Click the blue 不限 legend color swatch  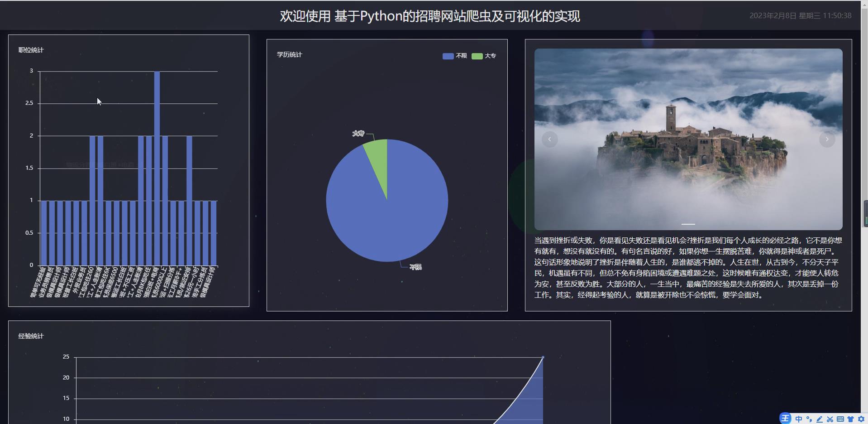(448, 56)
